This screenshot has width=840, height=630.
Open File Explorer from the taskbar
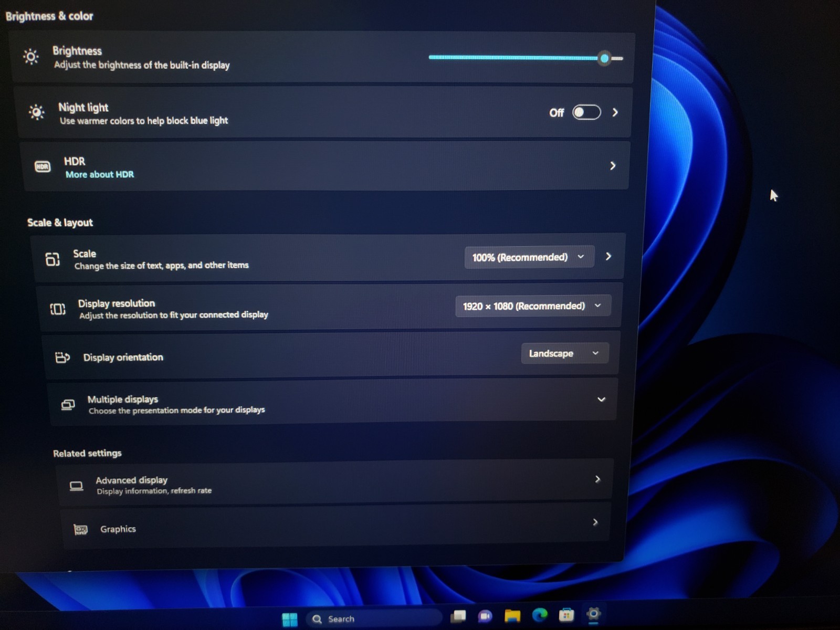tap(512, 615)
